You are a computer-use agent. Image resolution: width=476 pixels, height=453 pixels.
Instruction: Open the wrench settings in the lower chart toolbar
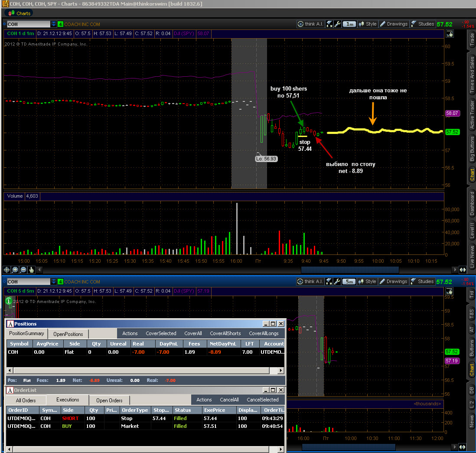[x=337, y=281]
